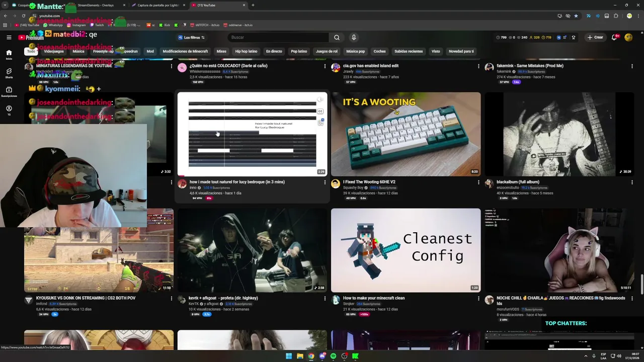Open the blackalbum guitar thumbnail
Screen dimensions: 644x362
coord(559,134)
